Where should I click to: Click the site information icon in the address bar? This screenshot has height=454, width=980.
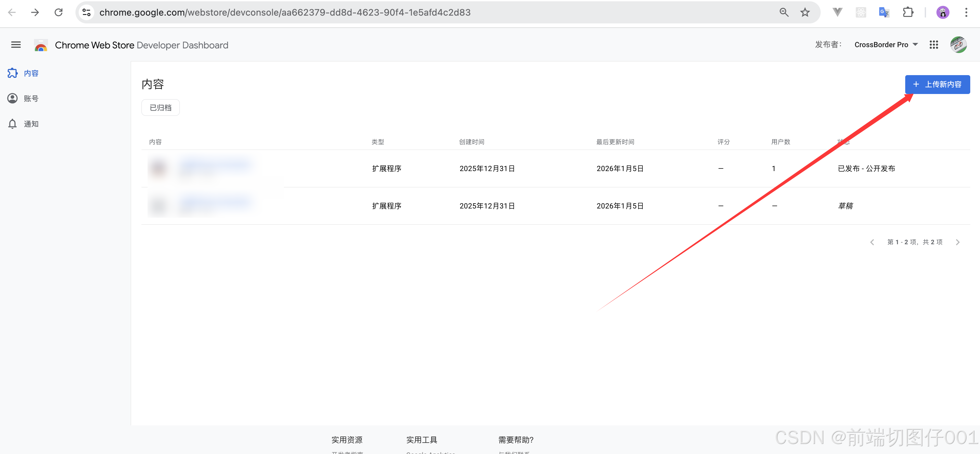tap(87, 13)
